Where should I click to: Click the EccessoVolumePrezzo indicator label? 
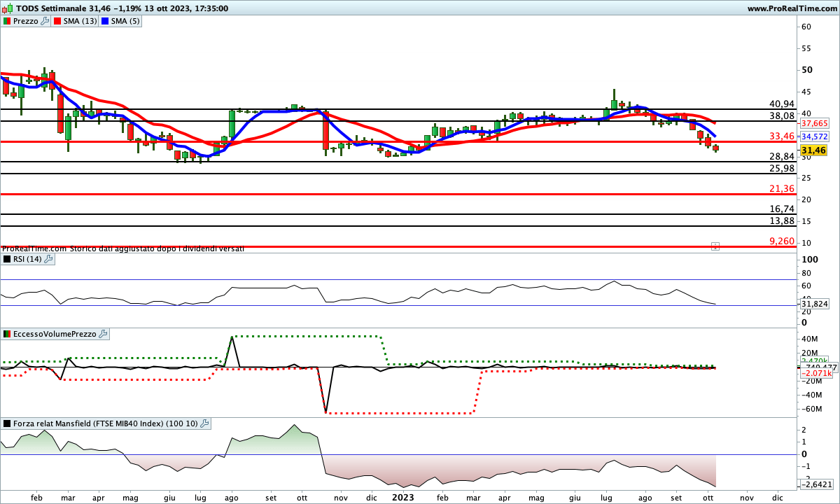(x=54, y=335)
